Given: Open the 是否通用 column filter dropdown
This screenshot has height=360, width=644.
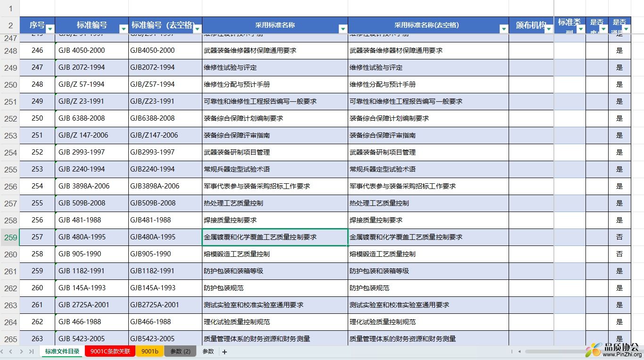Looking at the screenshot, I should click(626, 29).
